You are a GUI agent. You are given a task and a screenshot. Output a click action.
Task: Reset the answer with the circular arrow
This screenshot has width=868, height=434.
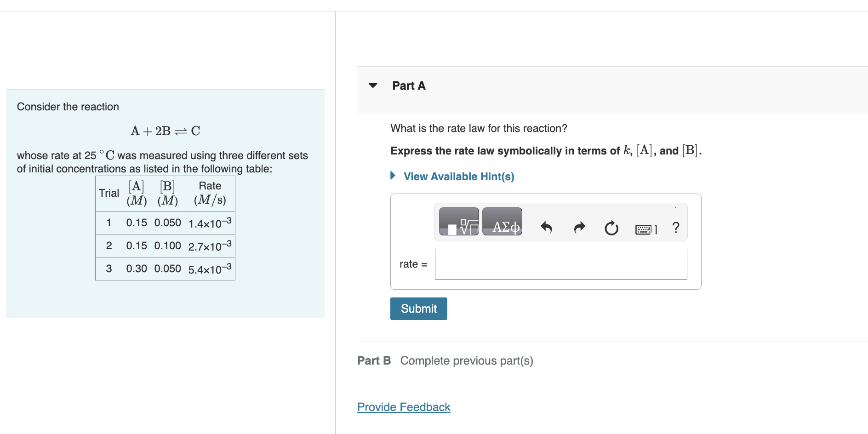(611, 228)
